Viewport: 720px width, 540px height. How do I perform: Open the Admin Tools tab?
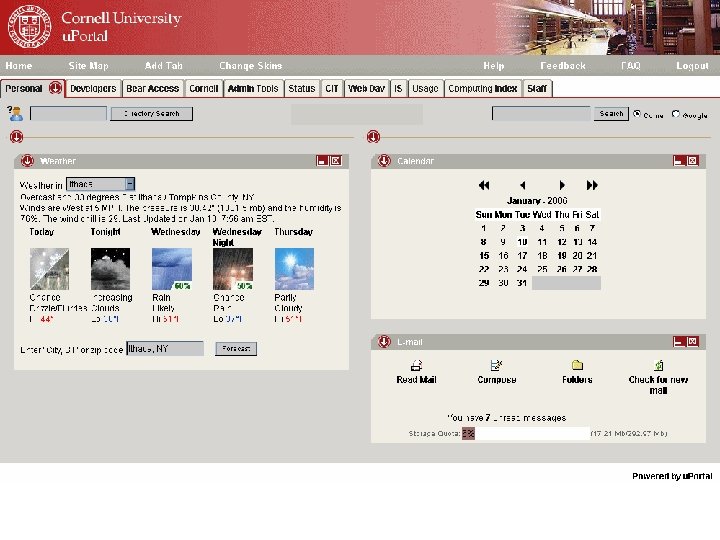coord(253,89)
